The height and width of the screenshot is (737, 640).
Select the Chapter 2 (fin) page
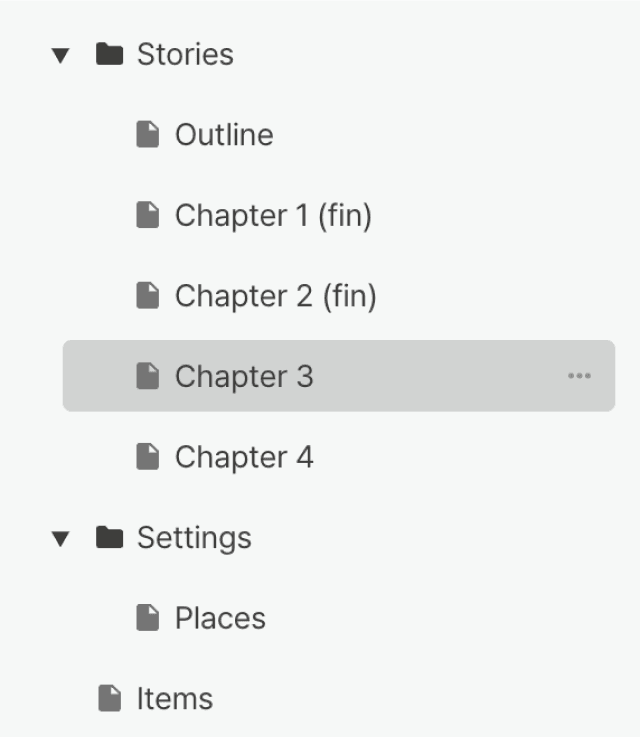[x=275, y=296]
